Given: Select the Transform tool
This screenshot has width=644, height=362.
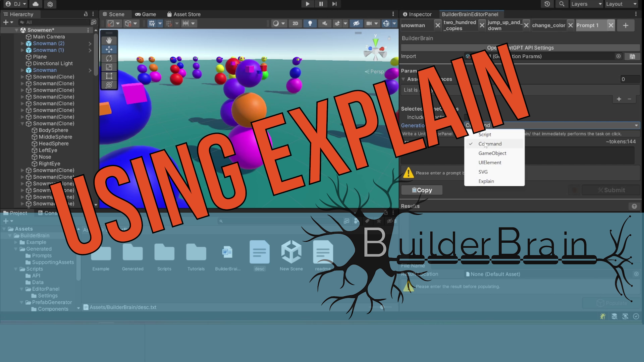Looking at the screenshot, I should (109, 85).
